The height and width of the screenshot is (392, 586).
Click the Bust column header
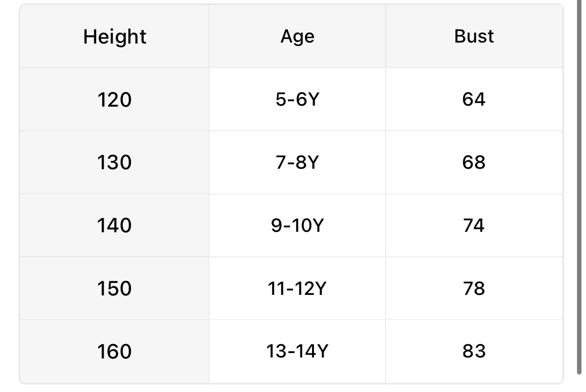tap(474, 37)
